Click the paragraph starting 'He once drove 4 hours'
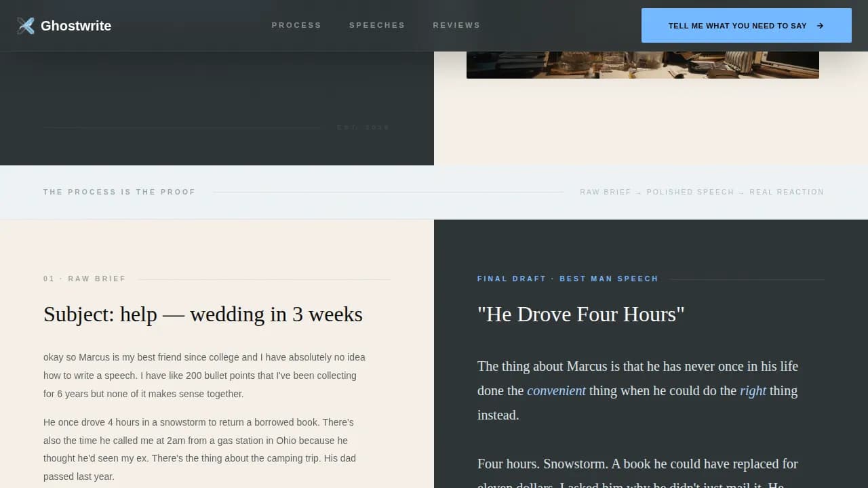This screenshot has height=488, width=868. 200,449
